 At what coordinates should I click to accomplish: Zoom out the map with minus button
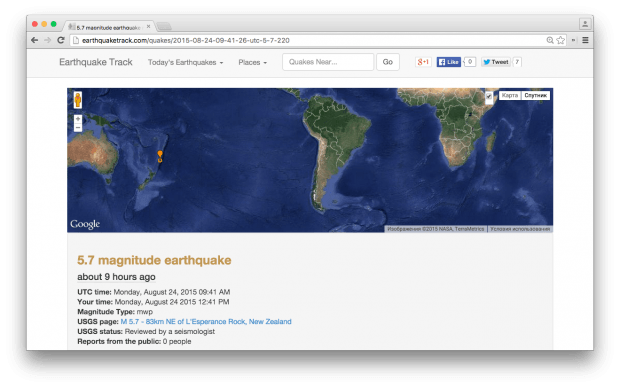point(78,127)
